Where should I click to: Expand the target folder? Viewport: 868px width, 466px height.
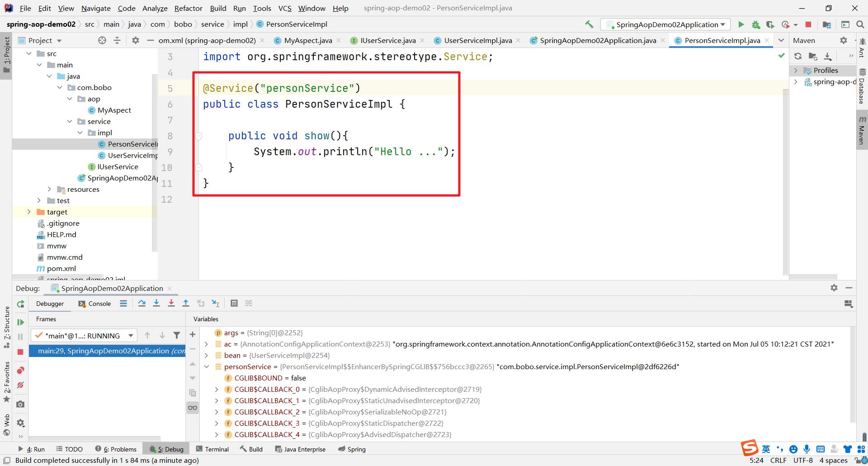coord(29,212)
